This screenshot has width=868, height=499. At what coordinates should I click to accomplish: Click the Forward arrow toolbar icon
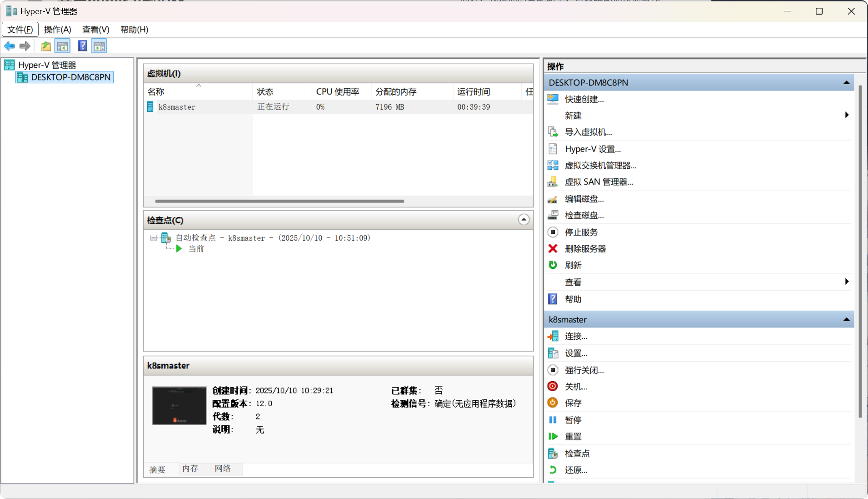click(x=25, y=46)
